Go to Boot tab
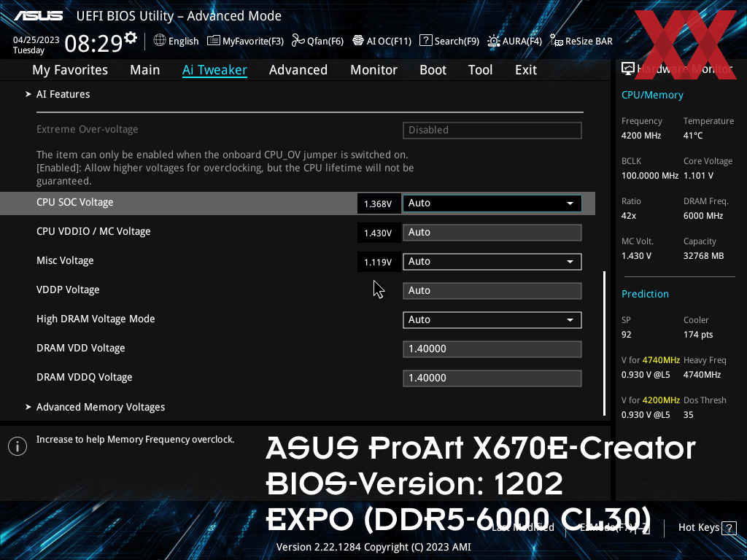The image size is (747, 560). click(433, 70)
